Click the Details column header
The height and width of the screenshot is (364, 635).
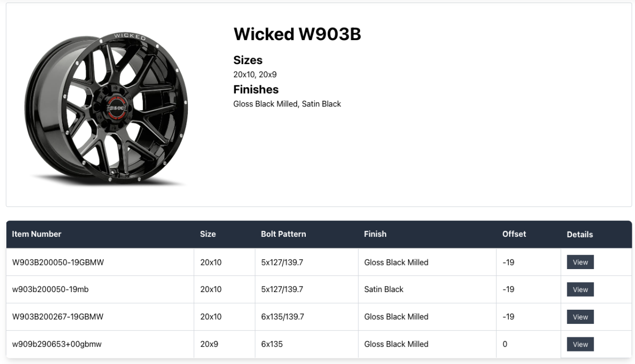click(580, 235)
